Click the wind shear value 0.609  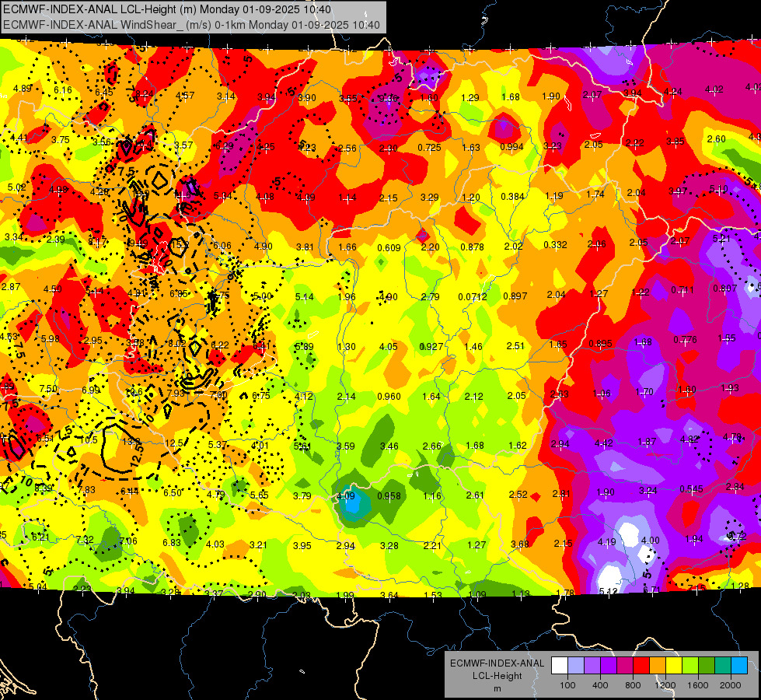(389, 248)
